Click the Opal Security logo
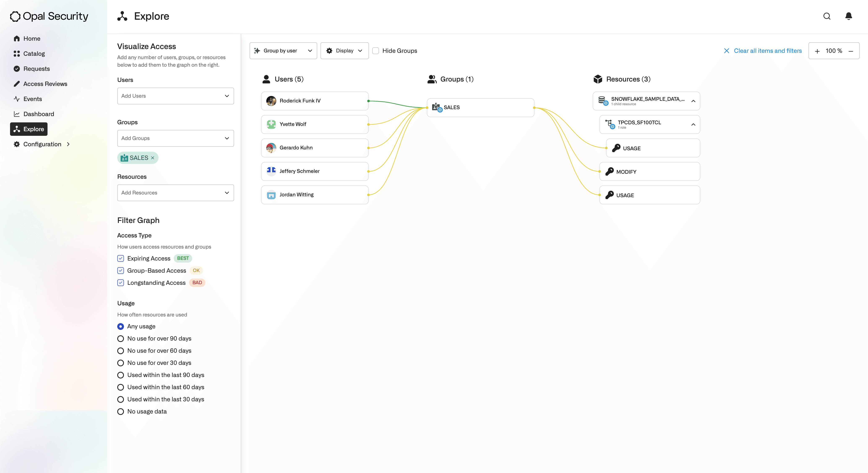Screen dimensions: 868x473 (49, 16)
